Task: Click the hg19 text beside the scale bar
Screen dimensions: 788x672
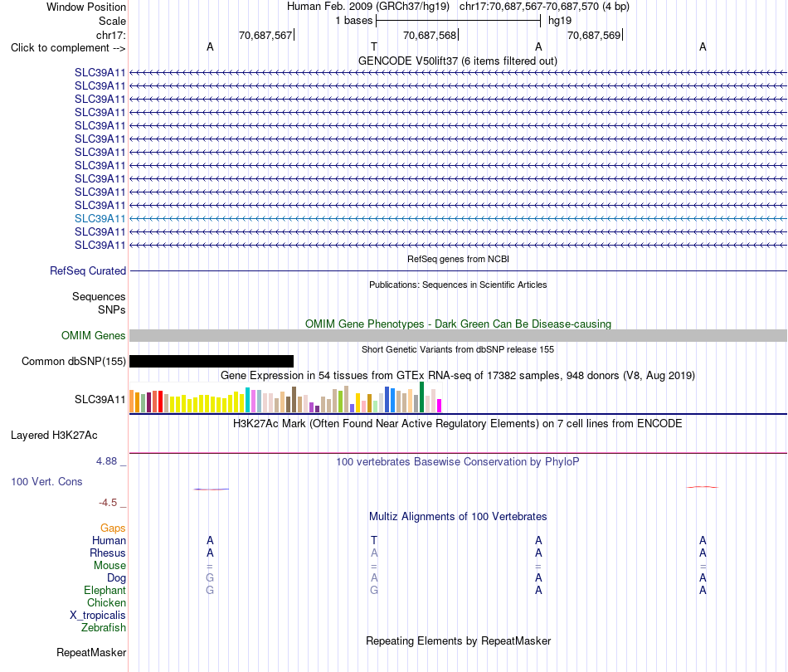Action: pyautogui.click(x=560, y=21)
